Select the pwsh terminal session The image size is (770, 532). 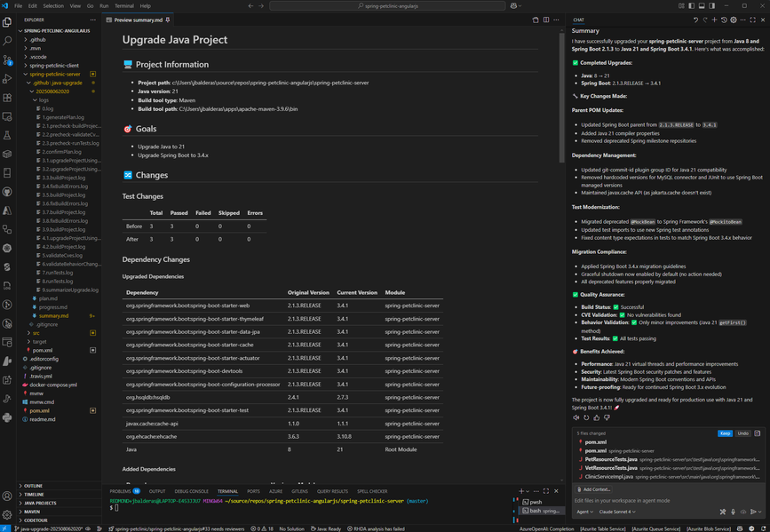[542, 502]
